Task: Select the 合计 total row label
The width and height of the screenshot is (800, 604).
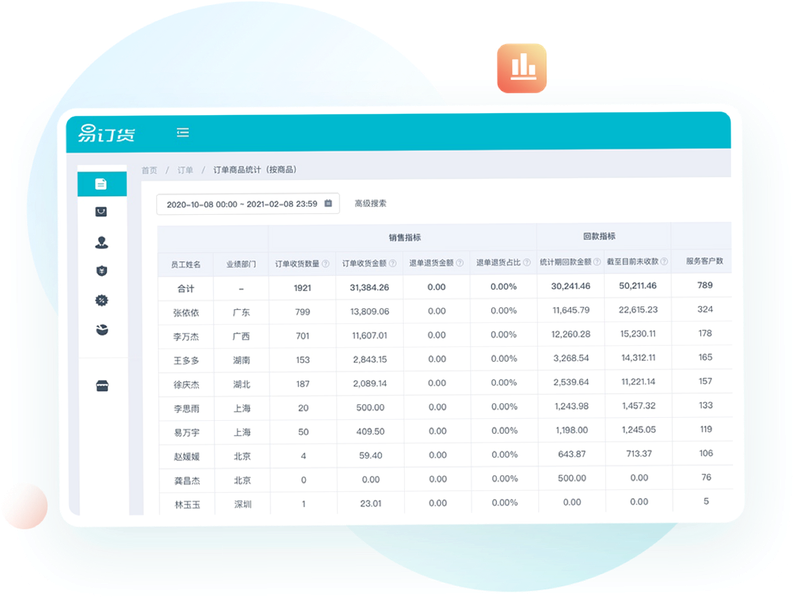Action: [186, 289]
